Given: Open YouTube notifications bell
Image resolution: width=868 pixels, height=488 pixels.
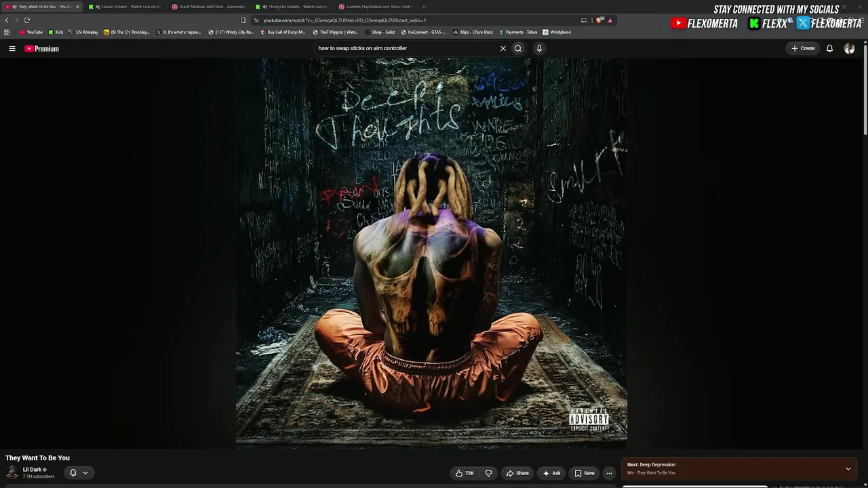Looking at the screenshot, I should coord(829,49).
